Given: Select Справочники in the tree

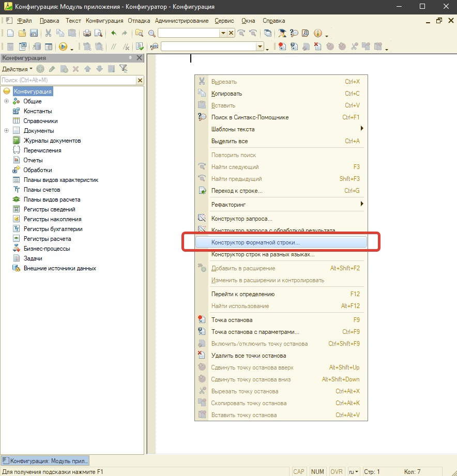Looking at the screenshot, I should pos(40,121).
